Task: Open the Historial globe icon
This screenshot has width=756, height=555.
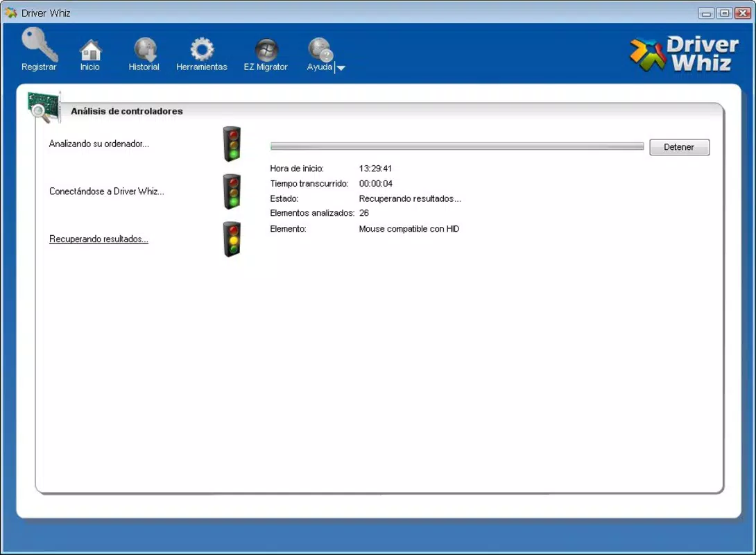Action: coord(145,50)
